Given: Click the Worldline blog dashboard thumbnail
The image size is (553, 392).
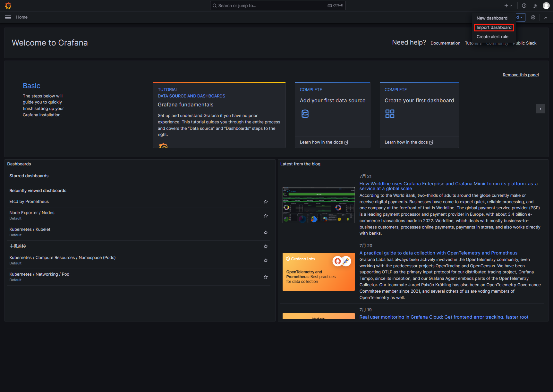Looking at the screenshot, I should pos(319,205).
